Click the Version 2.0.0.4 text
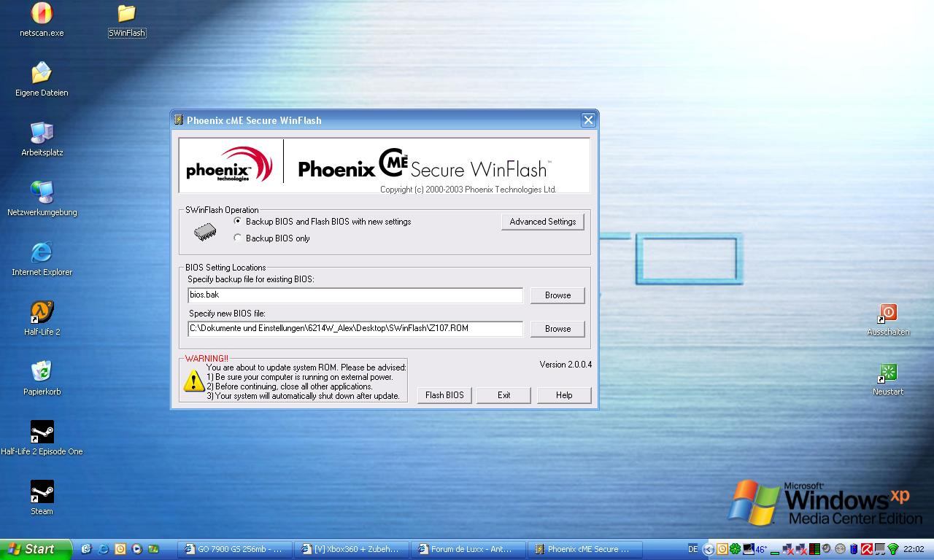Screen dimensions: 934x560 tap(566, 365)
